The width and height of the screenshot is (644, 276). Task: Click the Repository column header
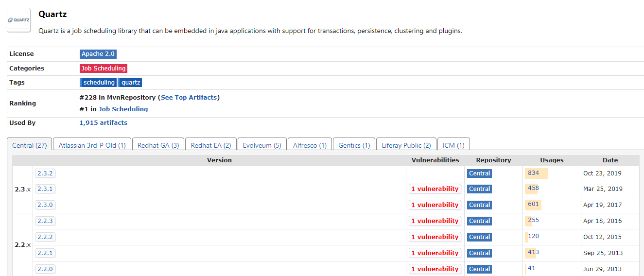click(493, 160)
